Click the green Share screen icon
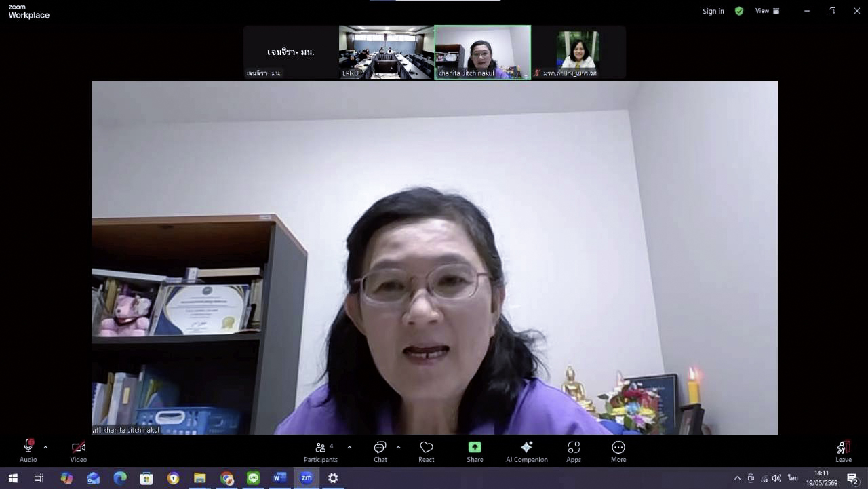868x489 pixels. 475,448
